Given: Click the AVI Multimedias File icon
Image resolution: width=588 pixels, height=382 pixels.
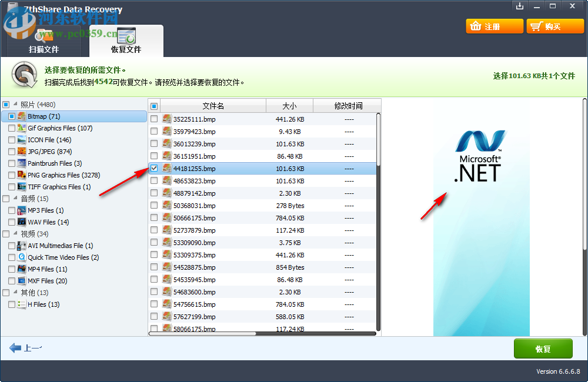Looking at the screenshot, I should [x=21, y=246].
